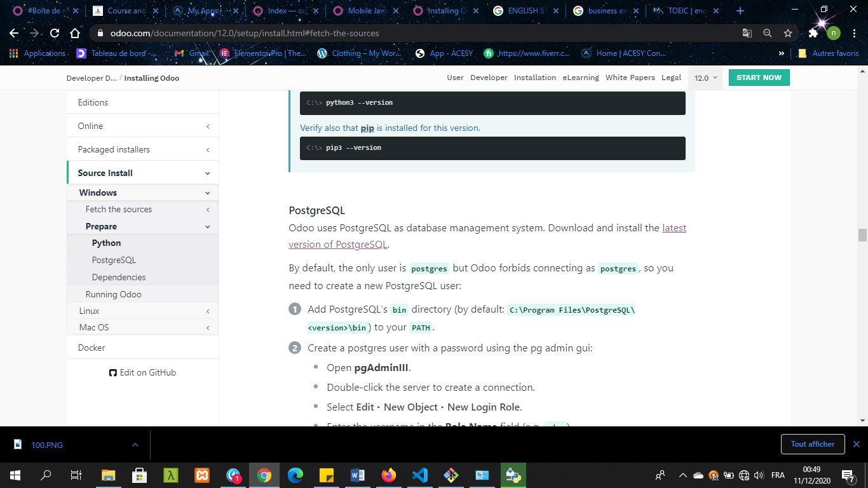Viewport: 868px width, 488px height.
Task: Open the Applications bookmarks shortcut
Action: click(x=37, y=53)
